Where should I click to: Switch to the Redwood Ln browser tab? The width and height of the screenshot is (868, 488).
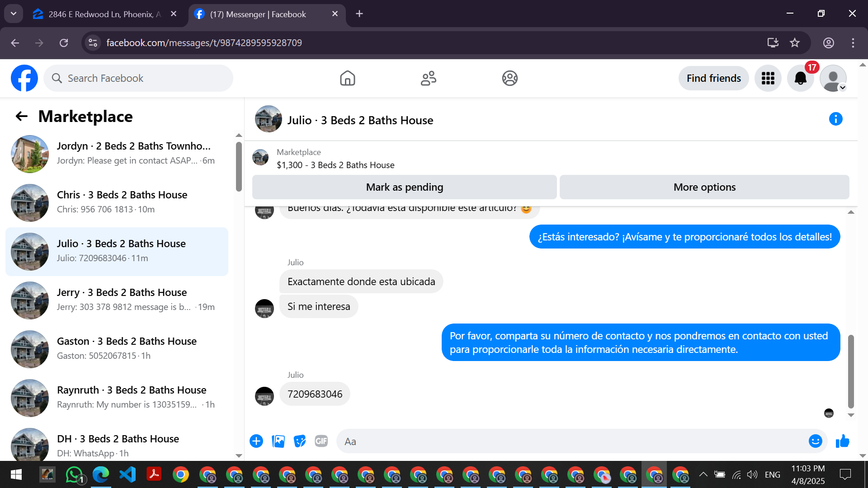click(x=104, y=14)
